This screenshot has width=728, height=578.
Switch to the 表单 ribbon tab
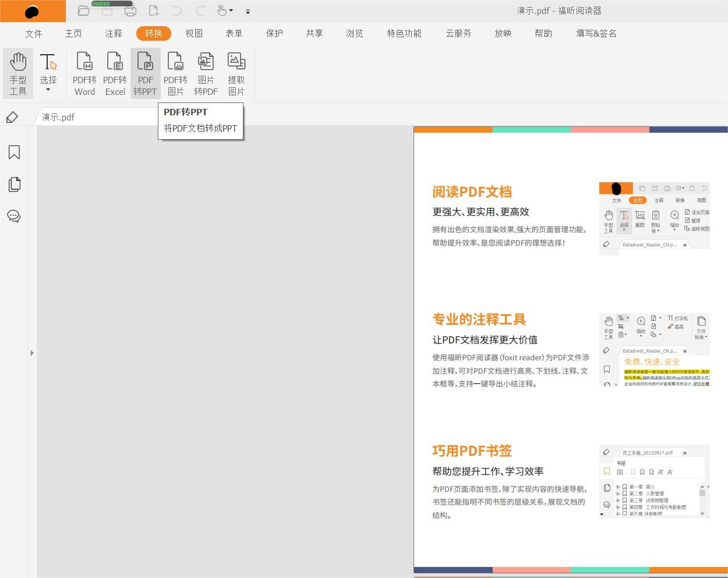234,33
